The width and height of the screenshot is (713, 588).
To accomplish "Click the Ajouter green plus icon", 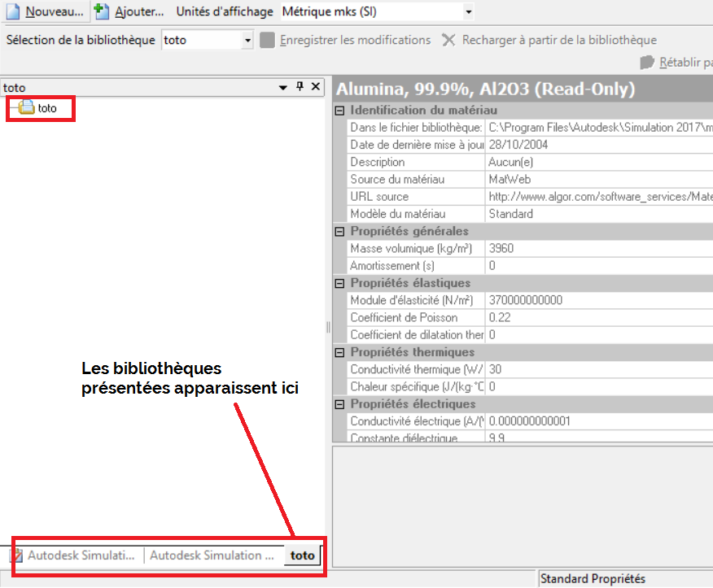I will 102,12.
